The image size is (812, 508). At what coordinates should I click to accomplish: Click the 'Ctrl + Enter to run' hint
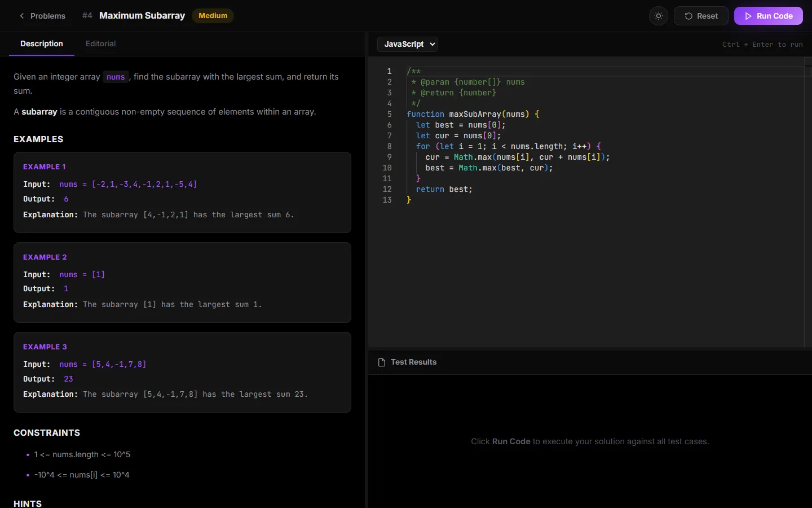[762, 45]
